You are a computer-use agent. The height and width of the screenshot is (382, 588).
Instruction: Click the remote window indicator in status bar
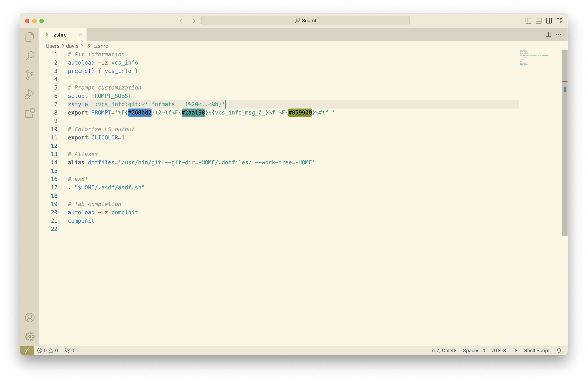tap(27, 350)
